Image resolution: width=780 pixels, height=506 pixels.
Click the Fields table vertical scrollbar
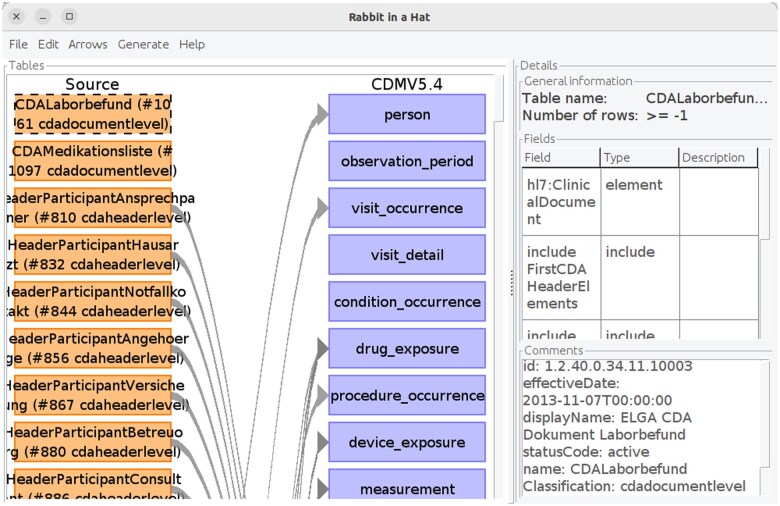tap(765, 243)
